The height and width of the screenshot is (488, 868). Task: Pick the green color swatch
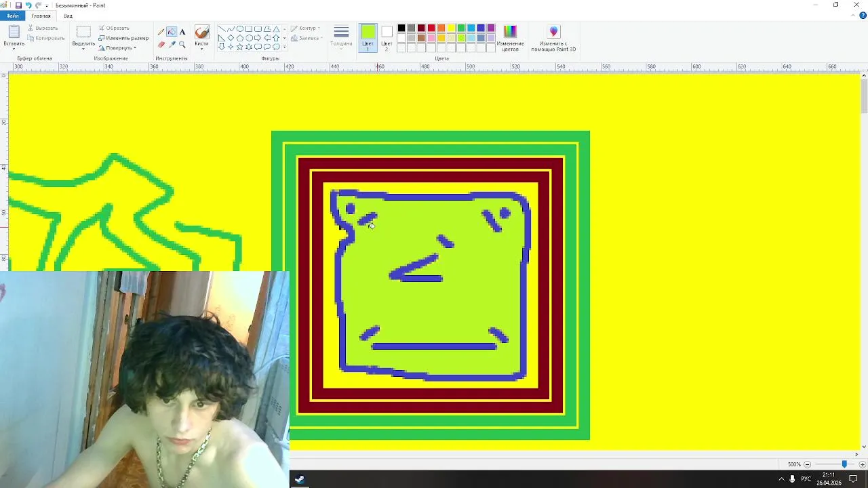(x=461, y=28)
